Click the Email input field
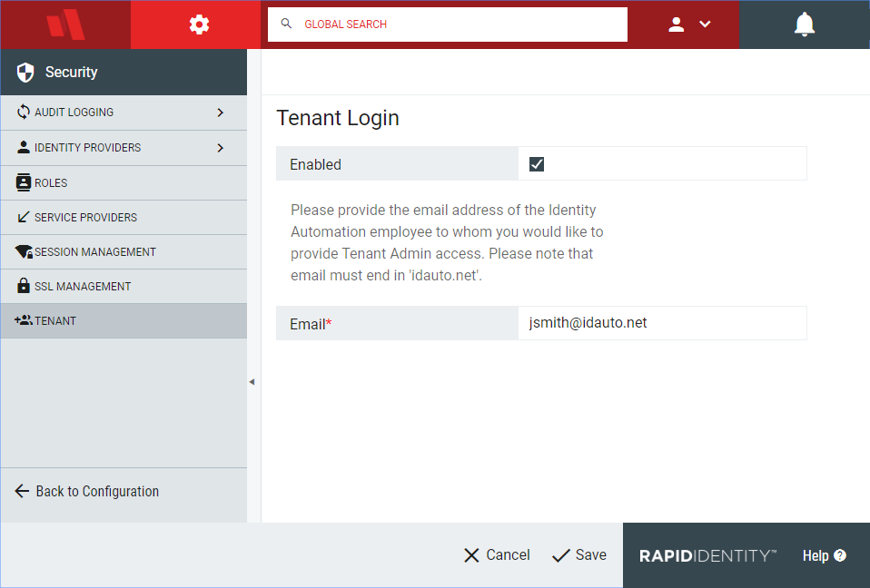 (662, 323)
